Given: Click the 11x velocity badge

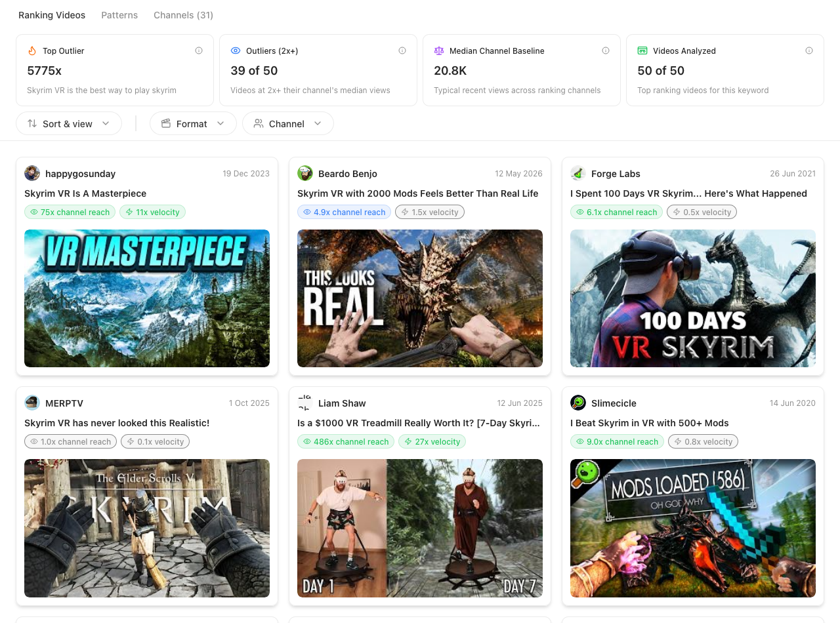Looking at the screenshot, I should (x=152, y=212).
